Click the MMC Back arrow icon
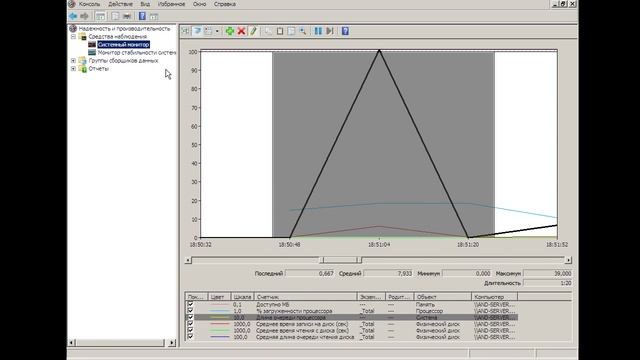 (x=73, y=16)
